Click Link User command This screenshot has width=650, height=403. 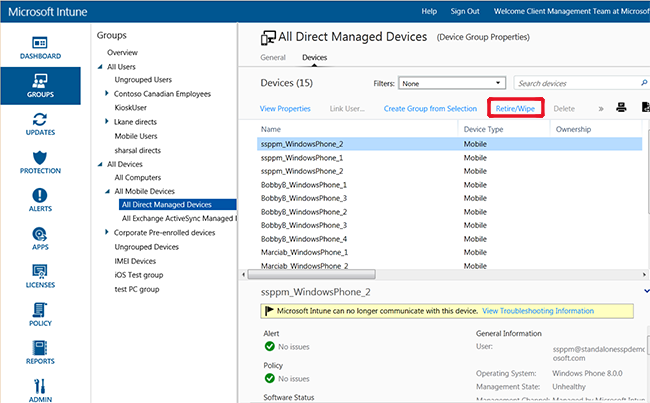pyautogui.click(x=347, y=109)
